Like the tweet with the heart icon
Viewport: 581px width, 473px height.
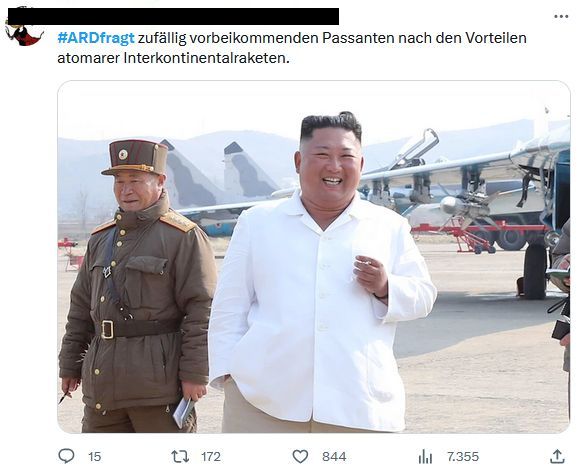tap(300, 456)
